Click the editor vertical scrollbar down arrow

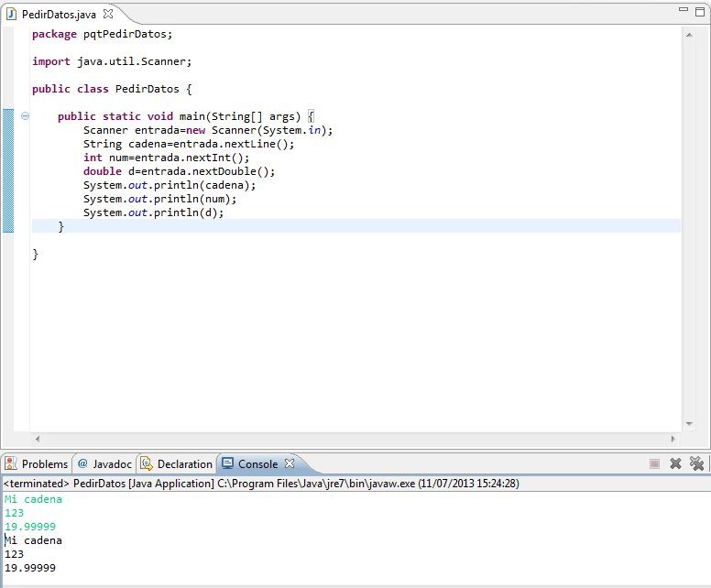tap(690, 424)
